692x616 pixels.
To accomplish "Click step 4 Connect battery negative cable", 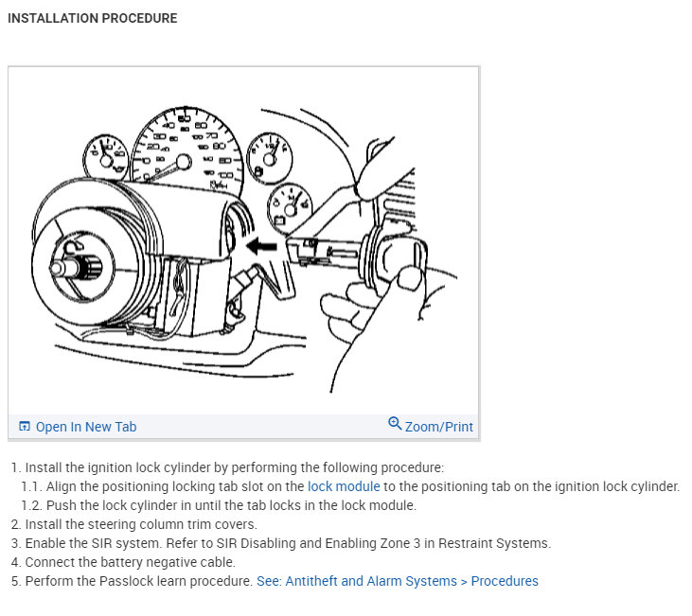I will click(x=123, y=562).
